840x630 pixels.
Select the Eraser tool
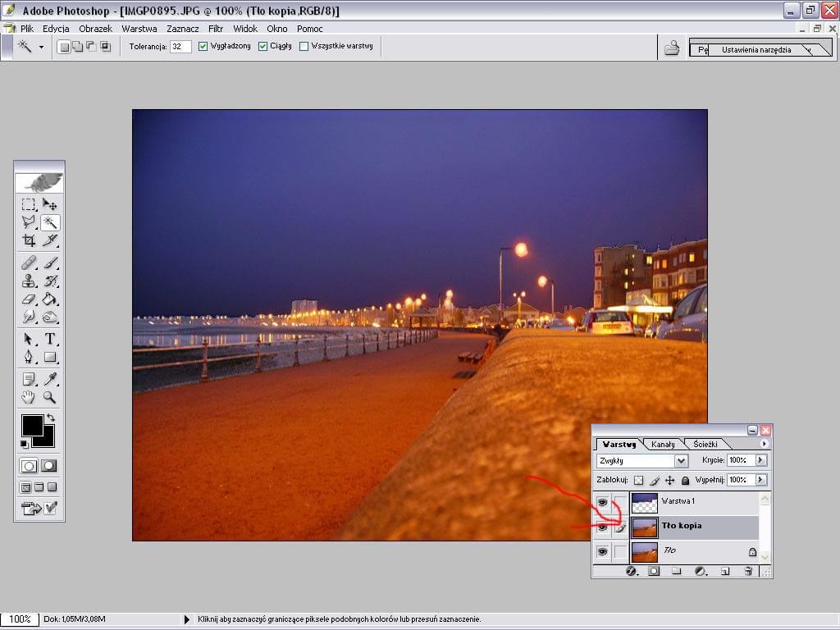coord(29,299)
